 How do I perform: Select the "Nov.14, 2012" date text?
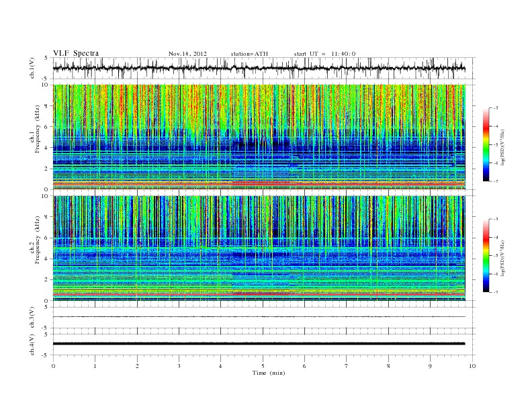tap(187, 54)
